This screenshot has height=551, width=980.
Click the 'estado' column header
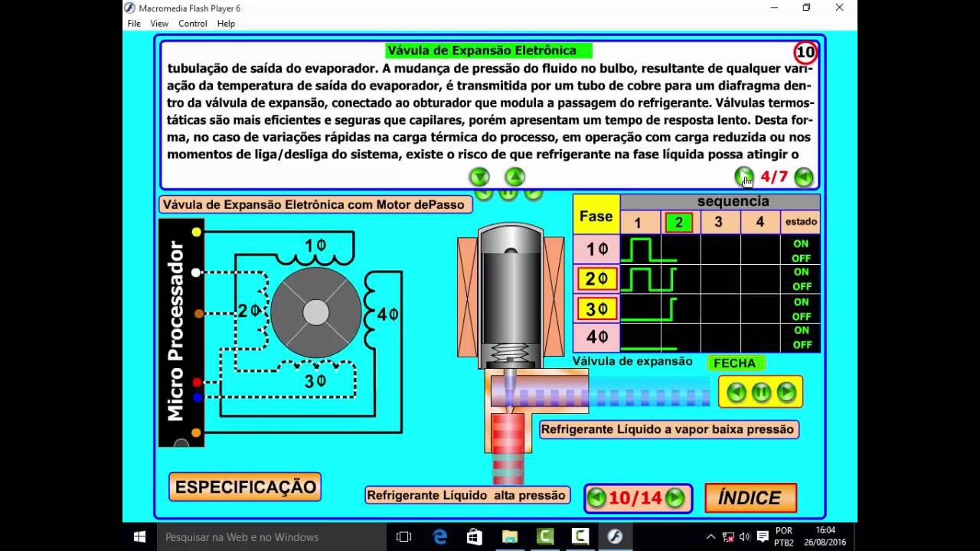(801, 222)
